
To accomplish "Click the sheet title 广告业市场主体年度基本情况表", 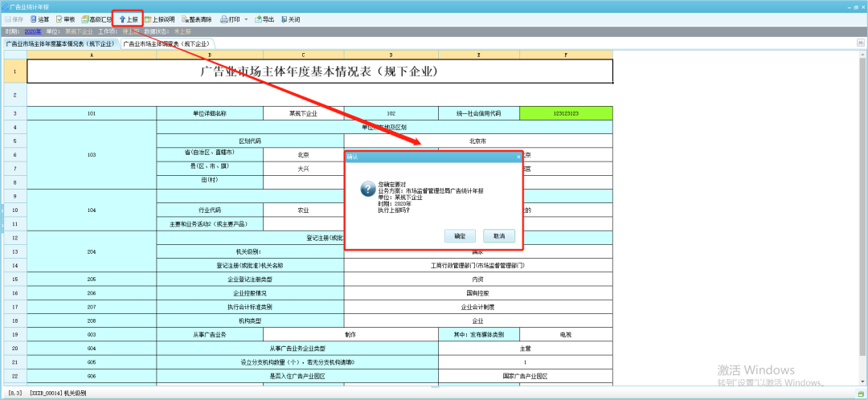I will pos(319,71).
